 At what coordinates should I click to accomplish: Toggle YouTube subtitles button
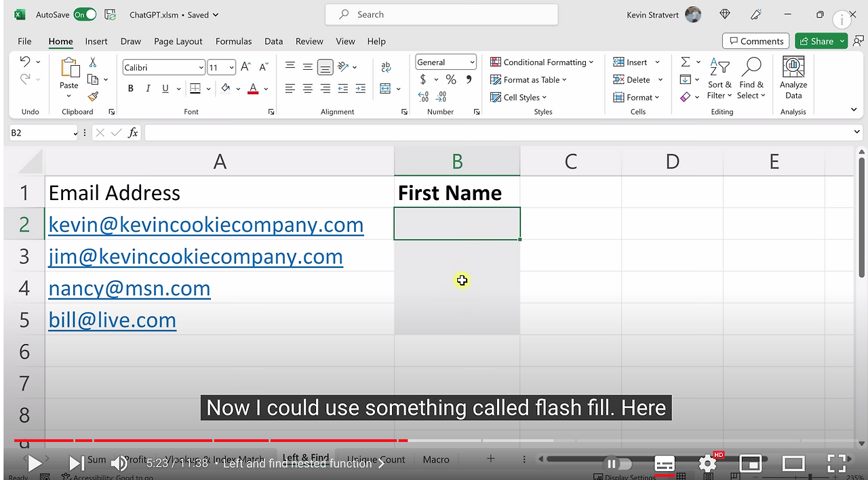point(664,464)
